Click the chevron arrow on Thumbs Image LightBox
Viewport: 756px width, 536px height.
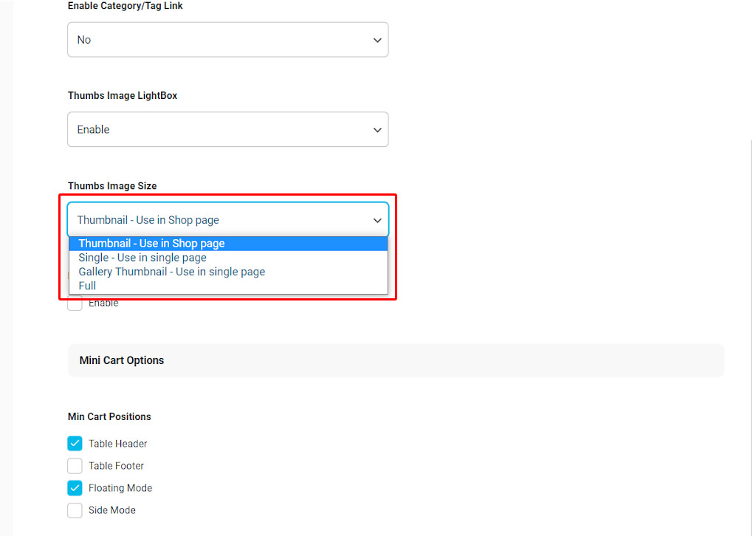pos(377,130)
